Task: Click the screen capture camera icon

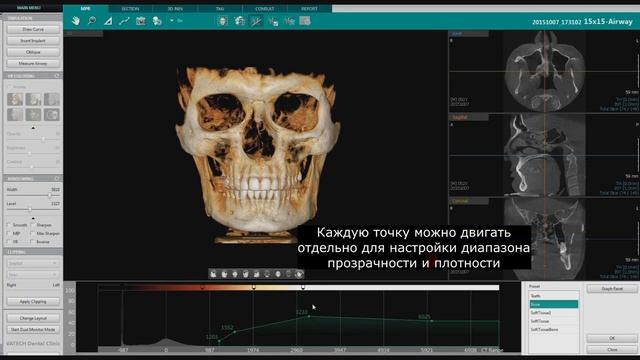Action: [140, 21]
